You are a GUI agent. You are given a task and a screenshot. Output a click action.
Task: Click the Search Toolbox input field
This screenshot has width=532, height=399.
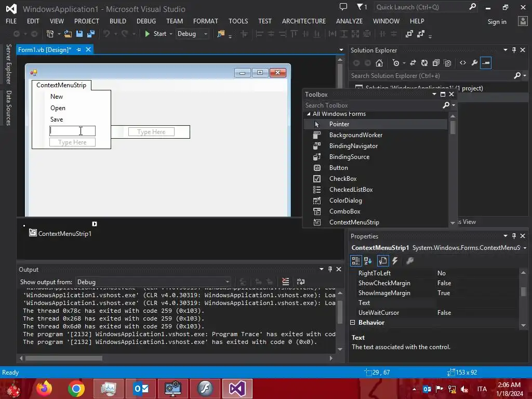point(373,105)
